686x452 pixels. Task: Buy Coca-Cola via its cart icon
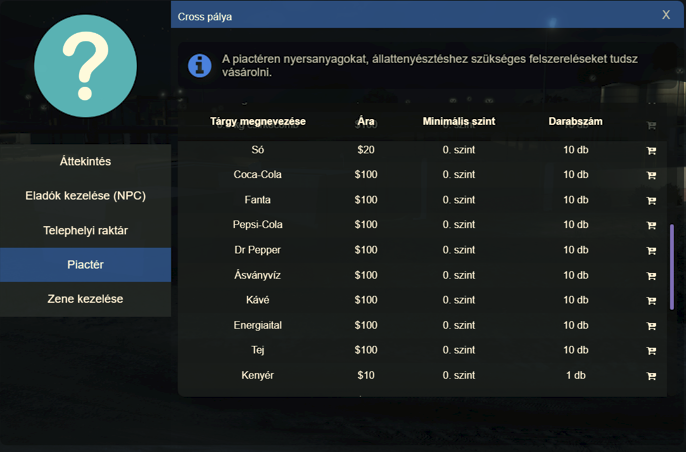651,175
